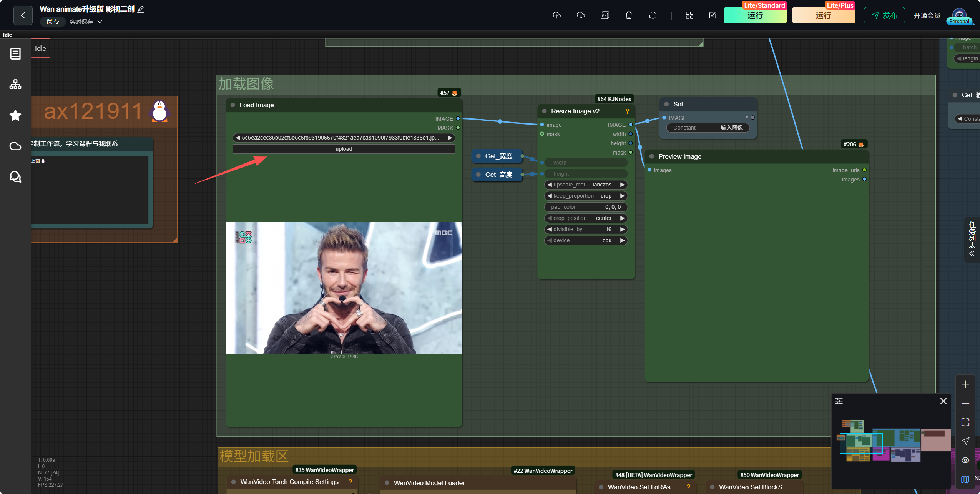Click the refresh toolbar icon

[x=653, y=15]
